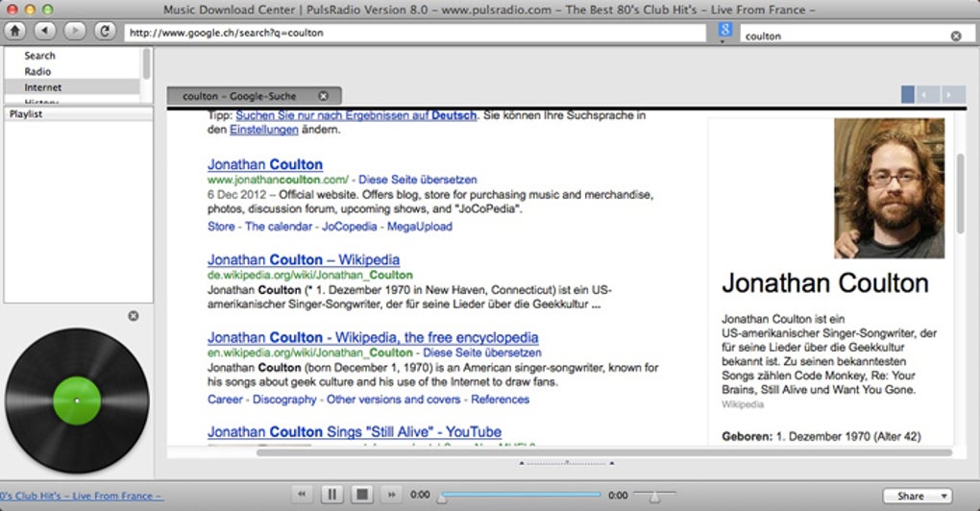Image resolution: width=980 pixels, height=511 pixels.
Task: Click the elapsed time 0:00 display
Action: click(420, 495)
